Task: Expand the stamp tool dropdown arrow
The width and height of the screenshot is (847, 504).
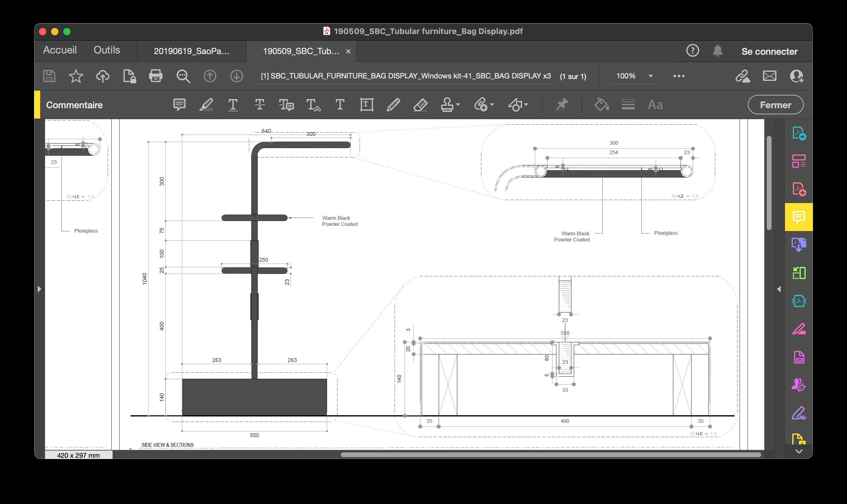Action: click(x=458, y=105)
